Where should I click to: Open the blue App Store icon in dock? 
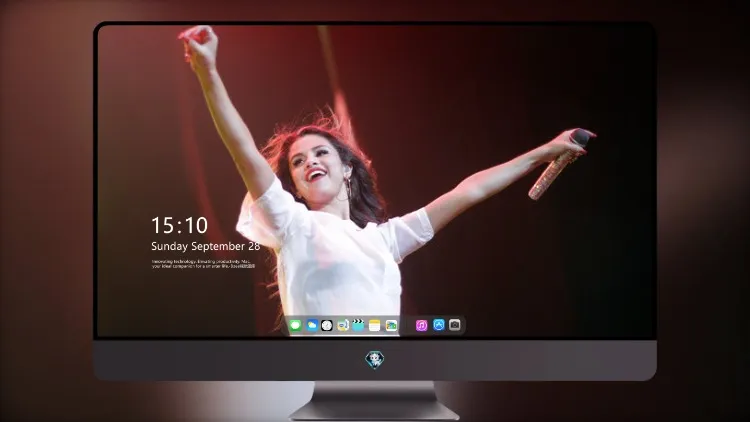click(x=439, y=325)
